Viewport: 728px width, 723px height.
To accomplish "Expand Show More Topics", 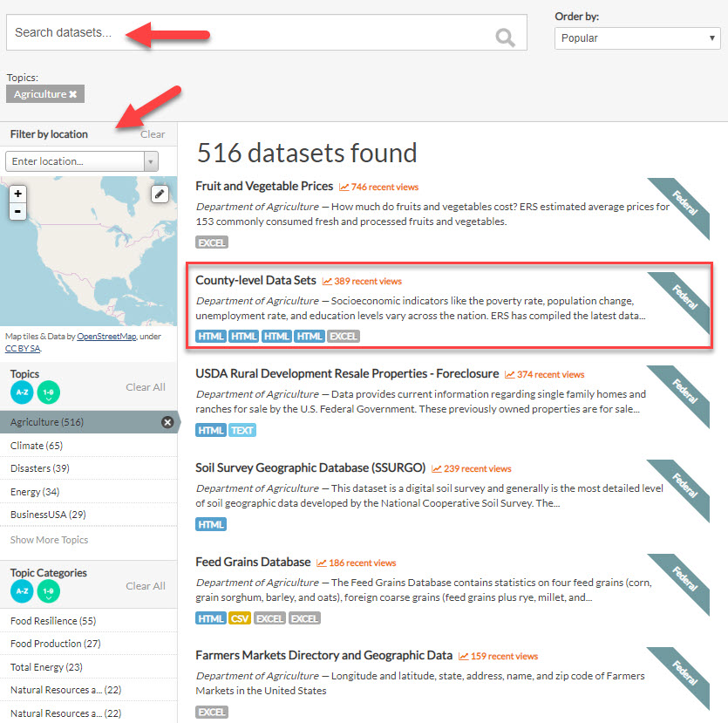I will pyautogui.click(x=49, y=540).
